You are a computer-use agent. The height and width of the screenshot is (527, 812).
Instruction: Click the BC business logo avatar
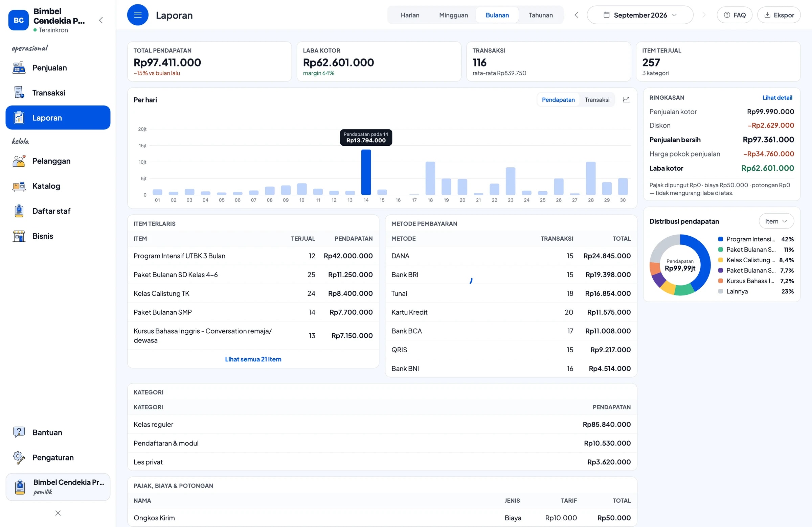point(18,20)
